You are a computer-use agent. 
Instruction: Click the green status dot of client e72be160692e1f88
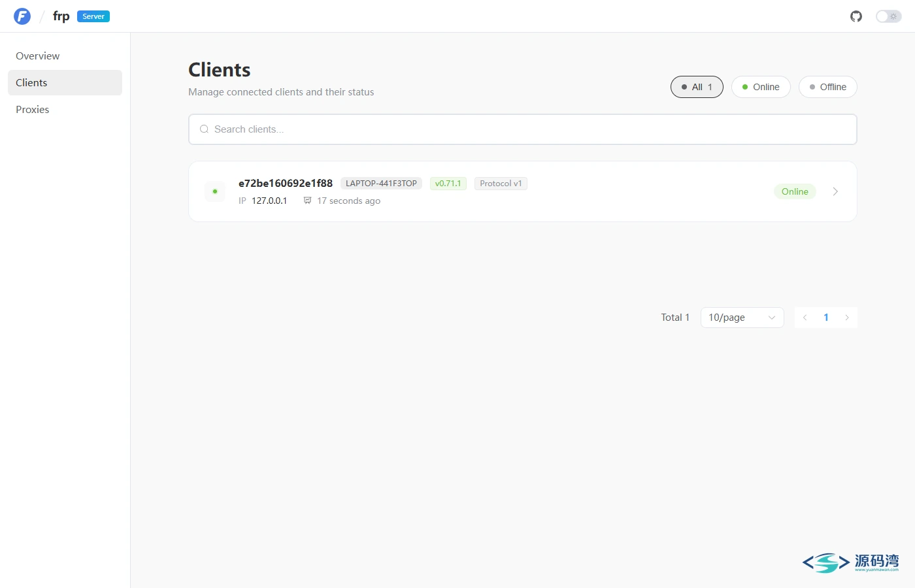(215, 191)
